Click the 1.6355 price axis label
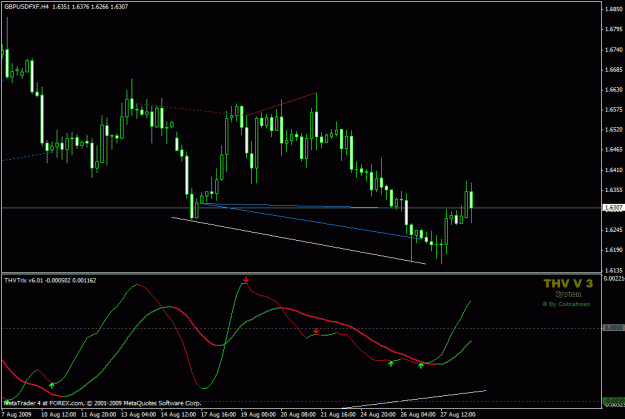Viewport: 625px width, 419px height. (613, 190)
